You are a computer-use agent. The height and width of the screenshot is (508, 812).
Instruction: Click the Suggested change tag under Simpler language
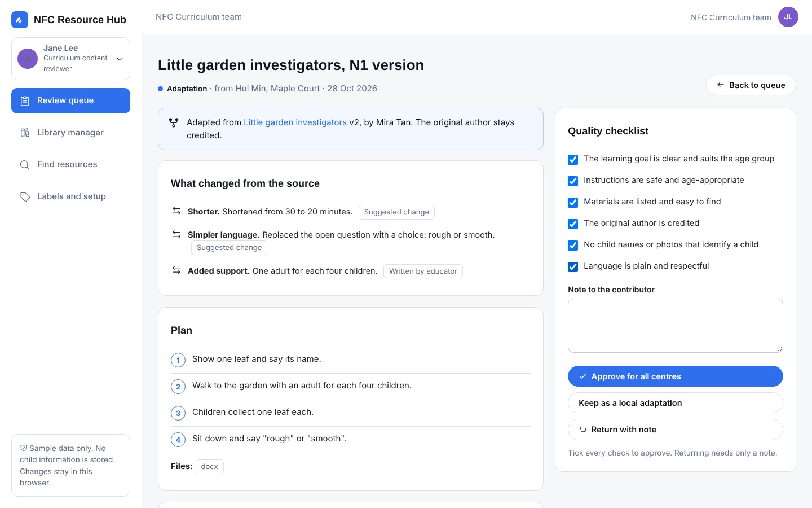tap(229, 248)
